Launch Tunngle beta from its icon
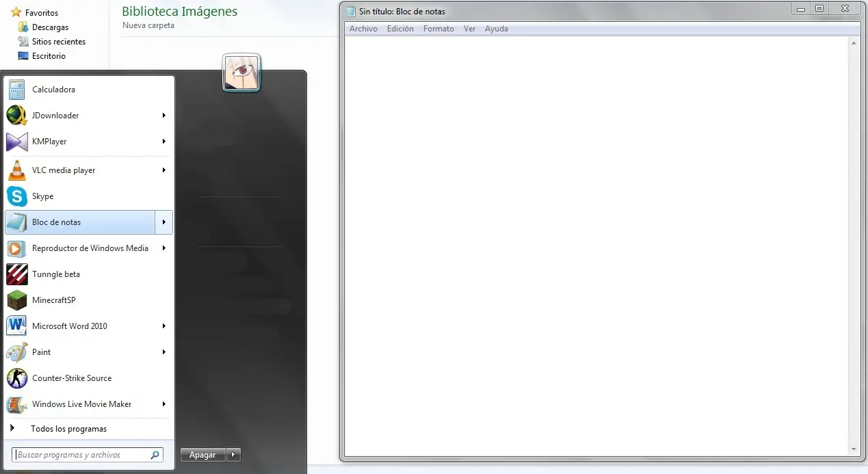 pyautogui.click(x=16, y=274)
